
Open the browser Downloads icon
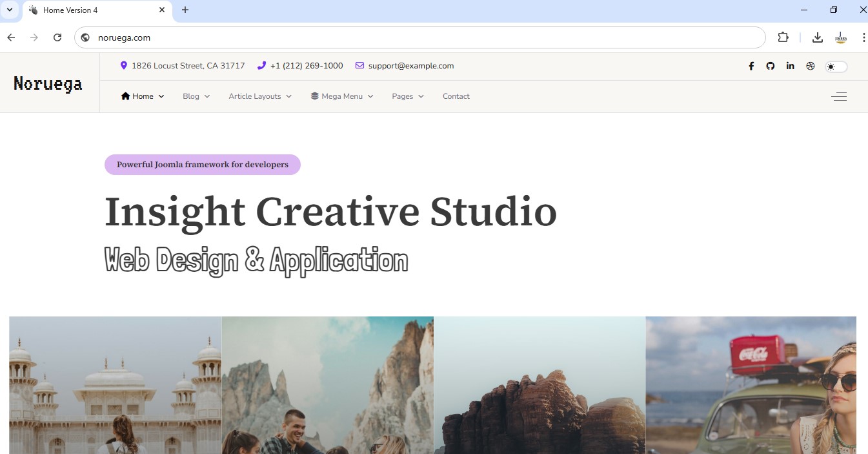coord(817,37)
